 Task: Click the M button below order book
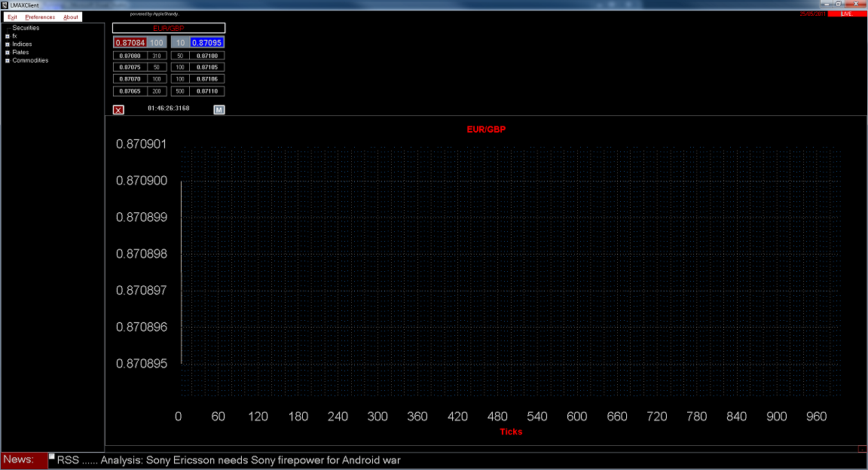point(219,110)
